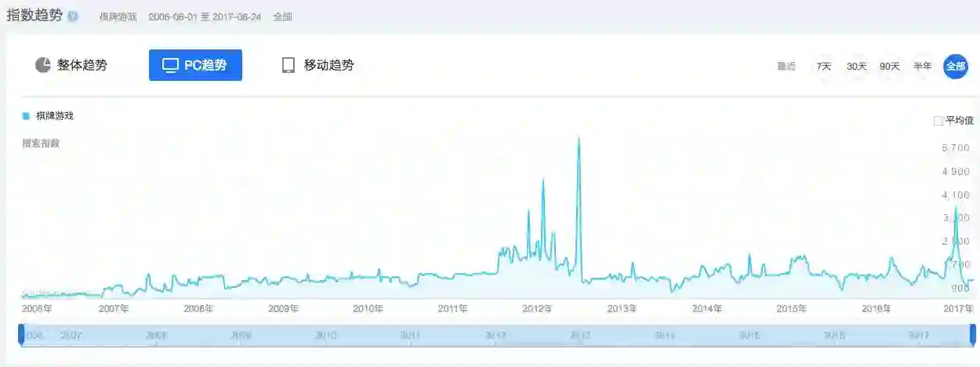Click the 全部 time range button

pyautogui.click(x=956, y=67)
